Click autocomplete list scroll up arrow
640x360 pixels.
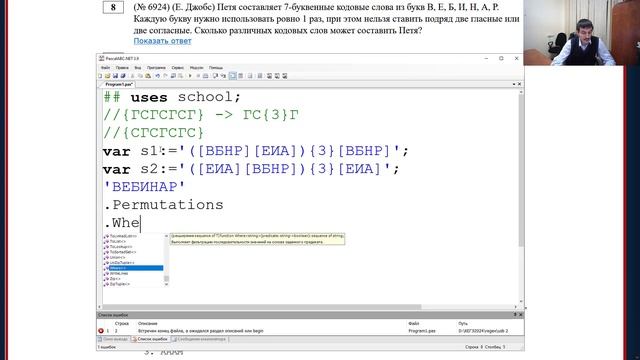166,236
